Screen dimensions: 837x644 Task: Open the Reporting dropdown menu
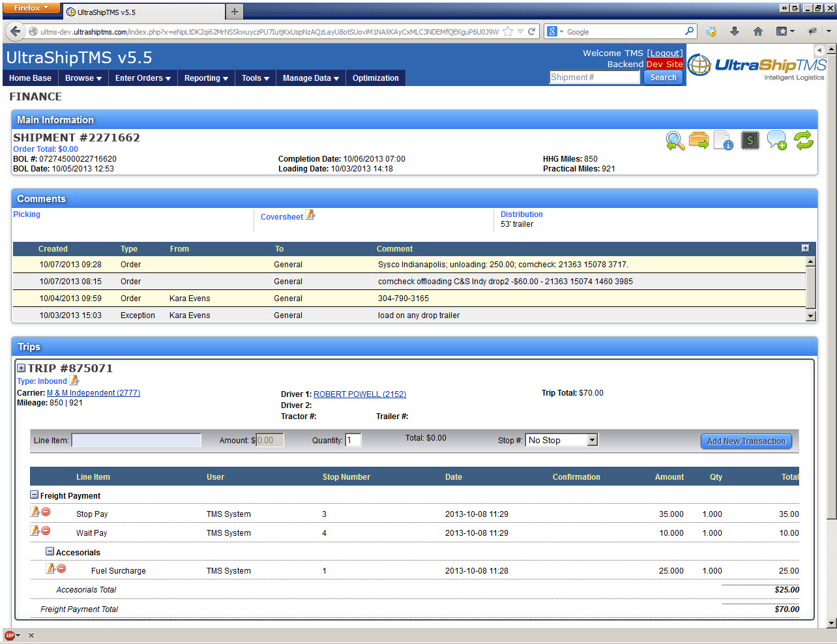click(206, 78)
